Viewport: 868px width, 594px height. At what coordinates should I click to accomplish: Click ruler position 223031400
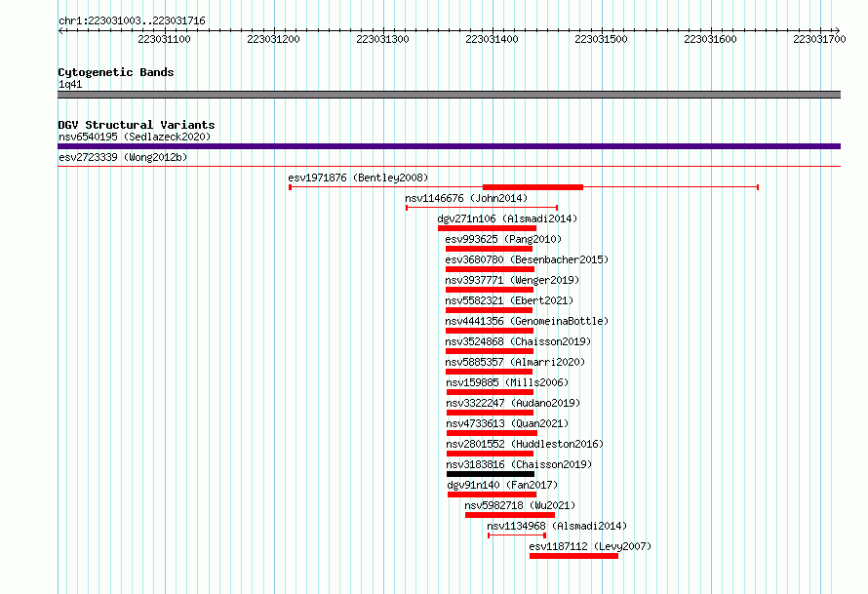(492, 39)
